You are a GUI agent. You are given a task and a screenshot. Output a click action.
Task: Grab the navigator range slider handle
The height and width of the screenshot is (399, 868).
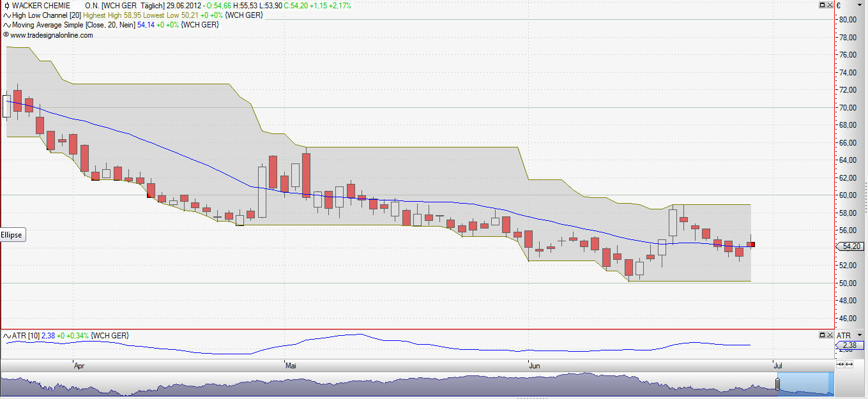(x=777, y=384)
